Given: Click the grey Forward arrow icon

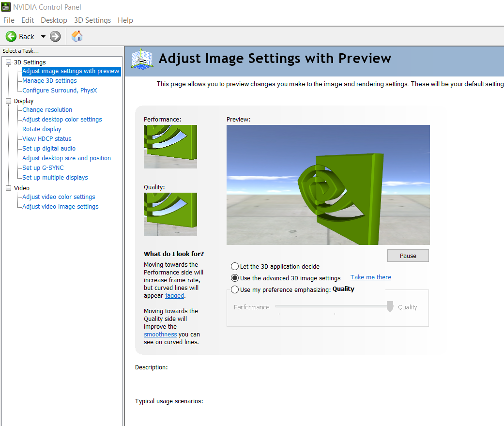Looking at the screenshot, I should point(55,36).
